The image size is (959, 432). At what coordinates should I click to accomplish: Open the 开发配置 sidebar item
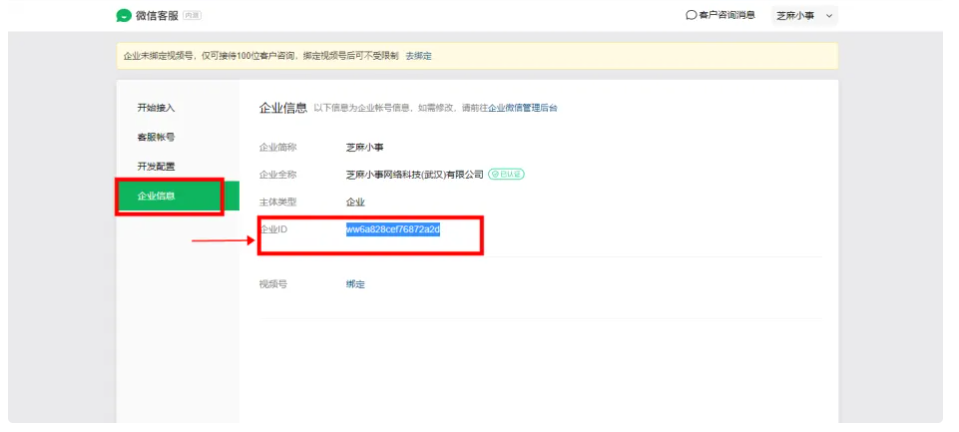click(x=156, y=166)
